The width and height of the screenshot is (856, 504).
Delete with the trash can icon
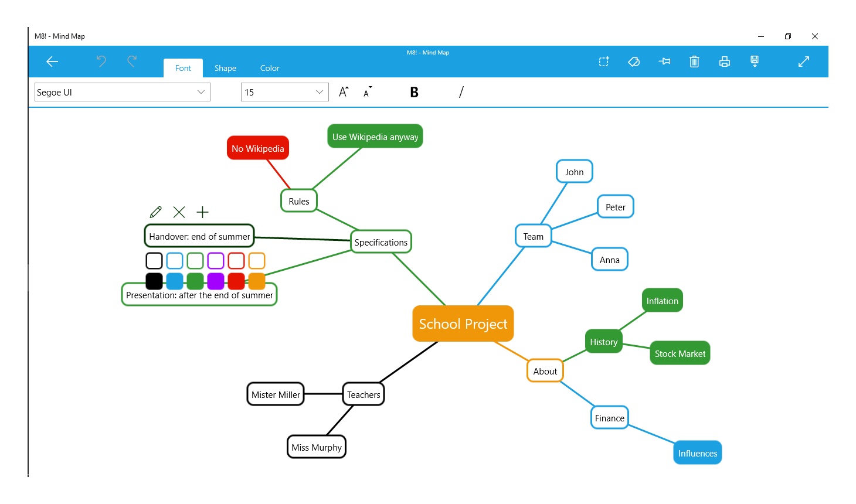pyautogui.click(x=694, y=61)
